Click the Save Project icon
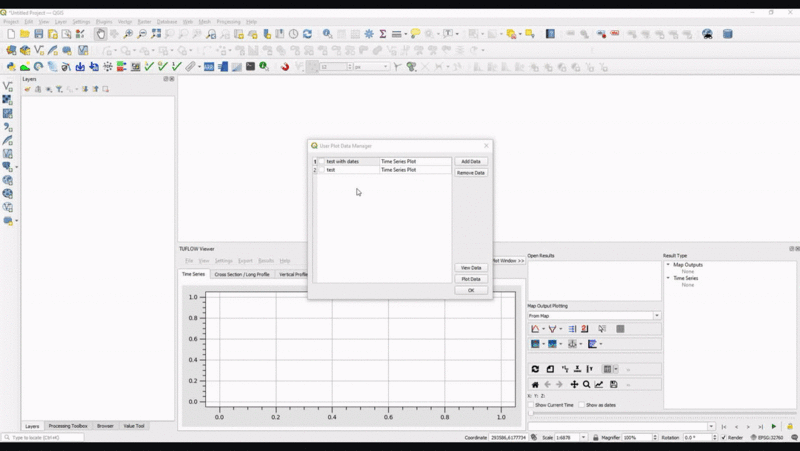Image resolution: width=800 pixels, height=451 pixels. point(39,34)
